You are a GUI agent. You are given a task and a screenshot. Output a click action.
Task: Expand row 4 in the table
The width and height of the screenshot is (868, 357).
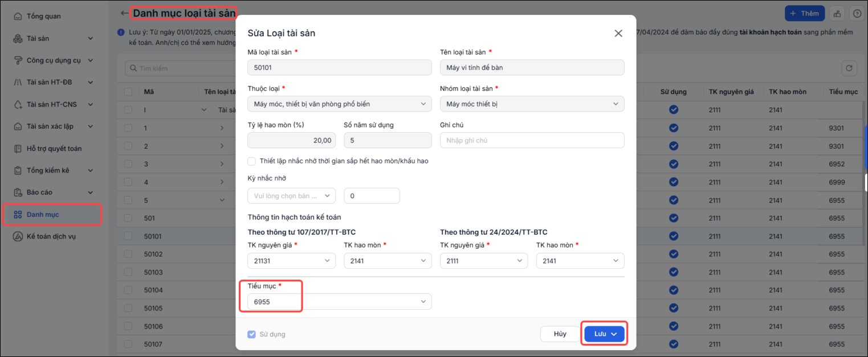[222, 182]
